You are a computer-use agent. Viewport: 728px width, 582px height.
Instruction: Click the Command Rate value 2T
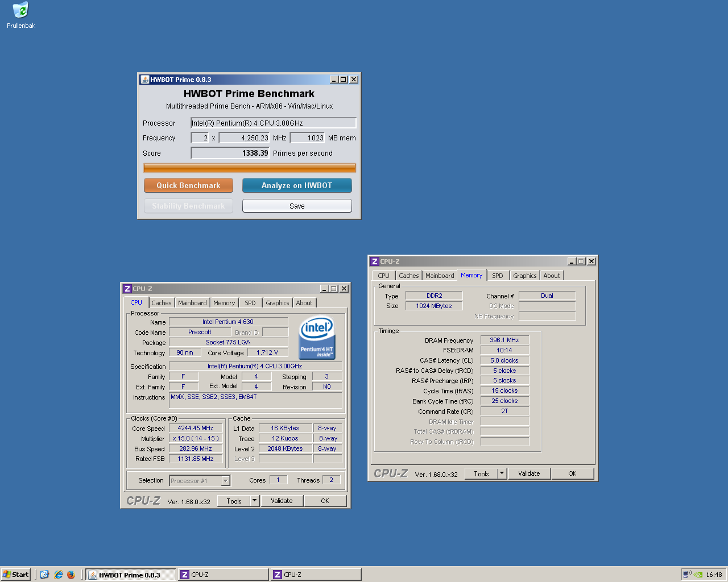click(x=504, y=411)
